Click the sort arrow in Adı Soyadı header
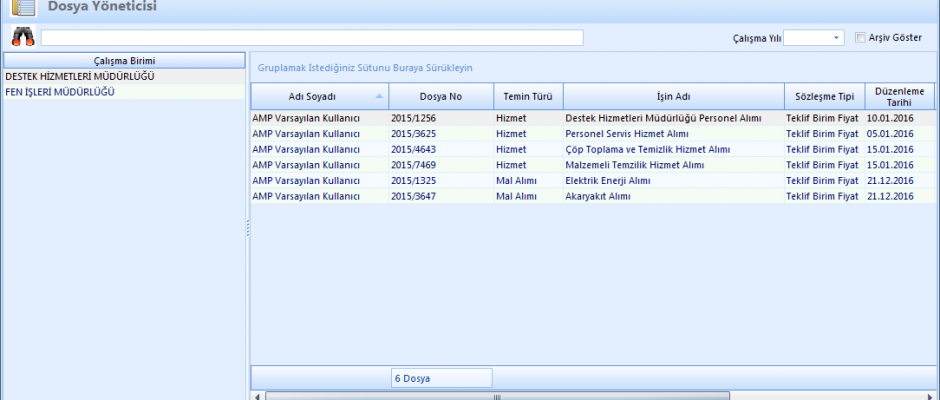Image resolution: width=940 pixels, height=400 pixels. pos(379,96)
